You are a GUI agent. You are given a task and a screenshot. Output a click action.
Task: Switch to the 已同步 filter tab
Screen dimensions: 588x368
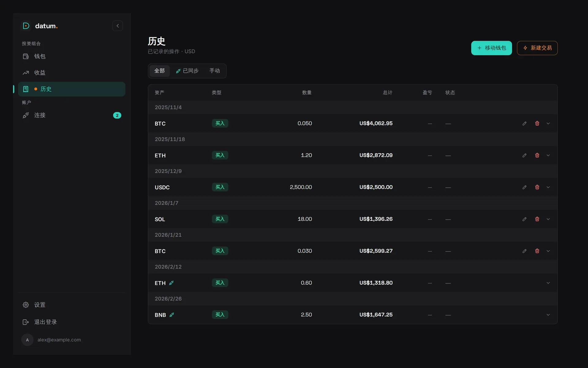click(187, 71)
